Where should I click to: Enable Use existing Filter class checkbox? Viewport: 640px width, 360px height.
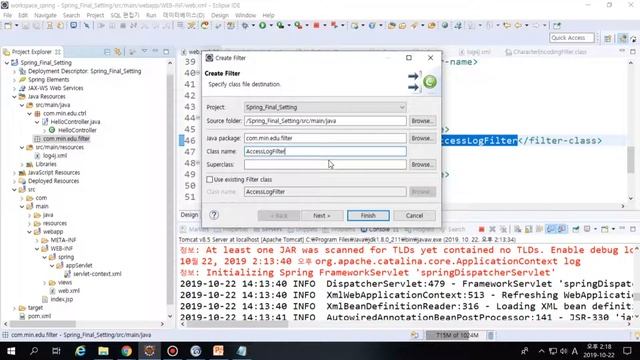coord(210,179)
